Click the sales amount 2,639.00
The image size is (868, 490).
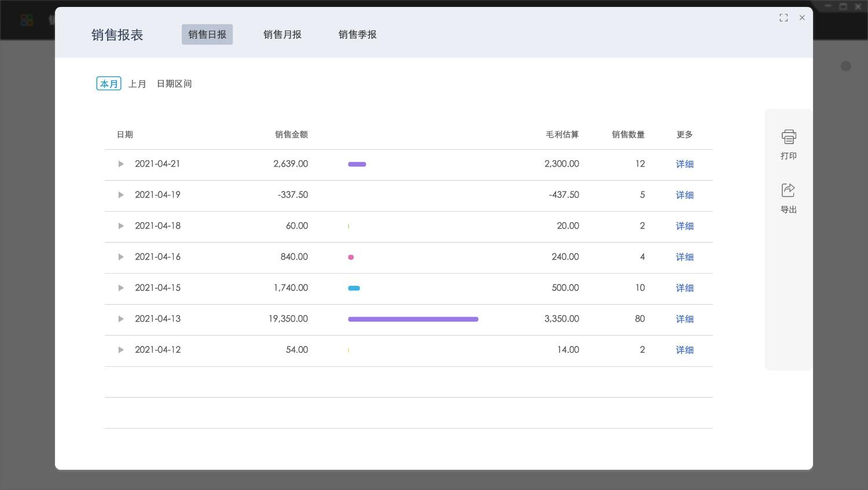click(290, 164)
